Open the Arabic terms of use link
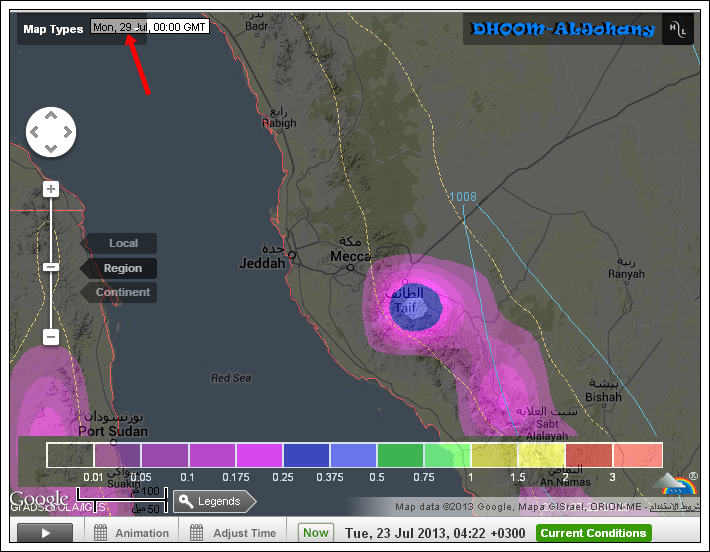The width and height of the screenshot is (710, 552). click(x=674, y=507)
